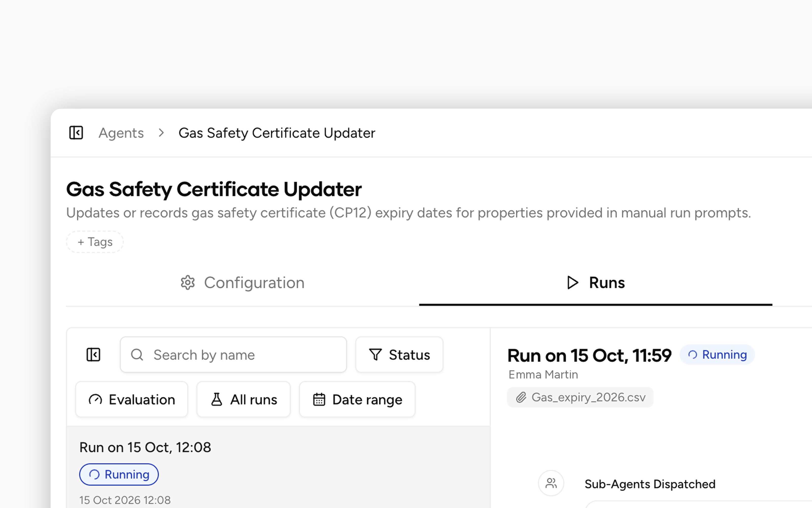Screen dimensions: 812x508
Task: Click the Sub-Agents Dispatched people icon
Action: (x=551, y=483)
